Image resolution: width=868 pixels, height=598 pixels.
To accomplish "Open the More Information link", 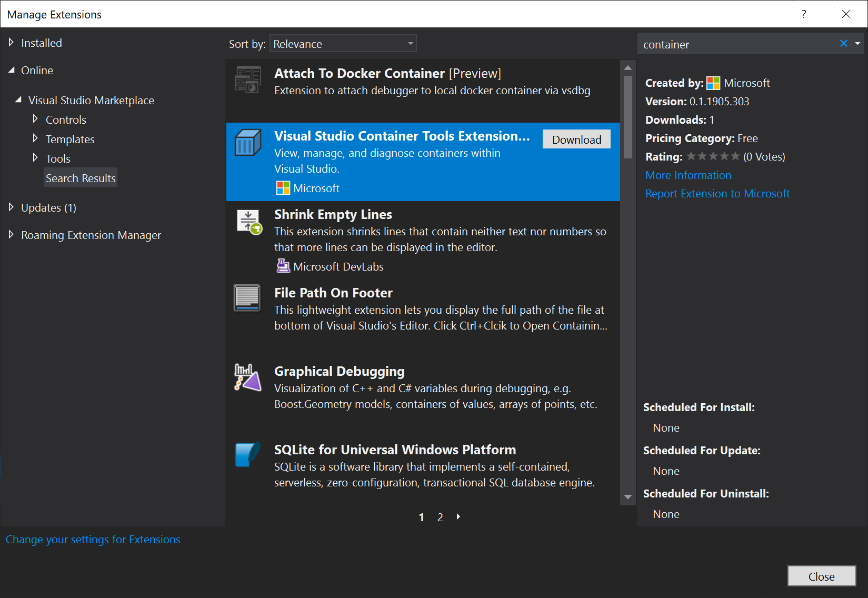I will pyautogui.click(x=688, y=175).
